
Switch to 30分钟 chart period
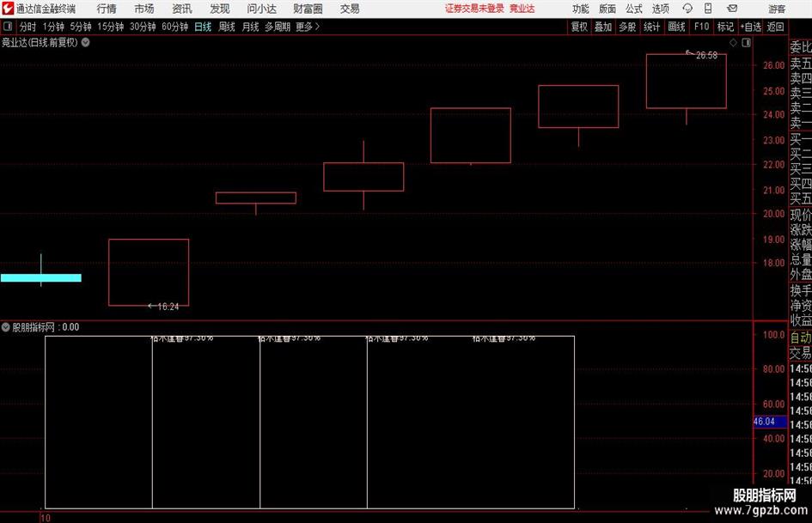click(143, 27)
